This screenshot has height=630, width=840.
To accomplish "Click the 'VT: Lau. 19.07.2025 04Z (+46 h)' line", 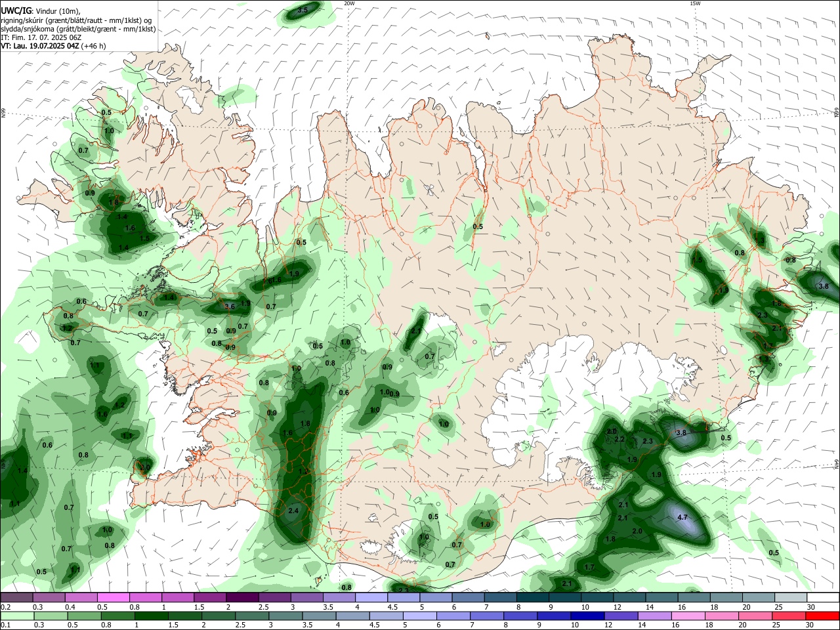I will pos(53,46).
